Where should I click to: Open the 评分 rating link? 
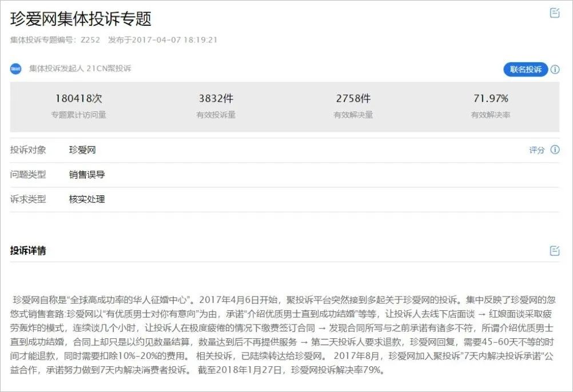click(x=536, y=150)
